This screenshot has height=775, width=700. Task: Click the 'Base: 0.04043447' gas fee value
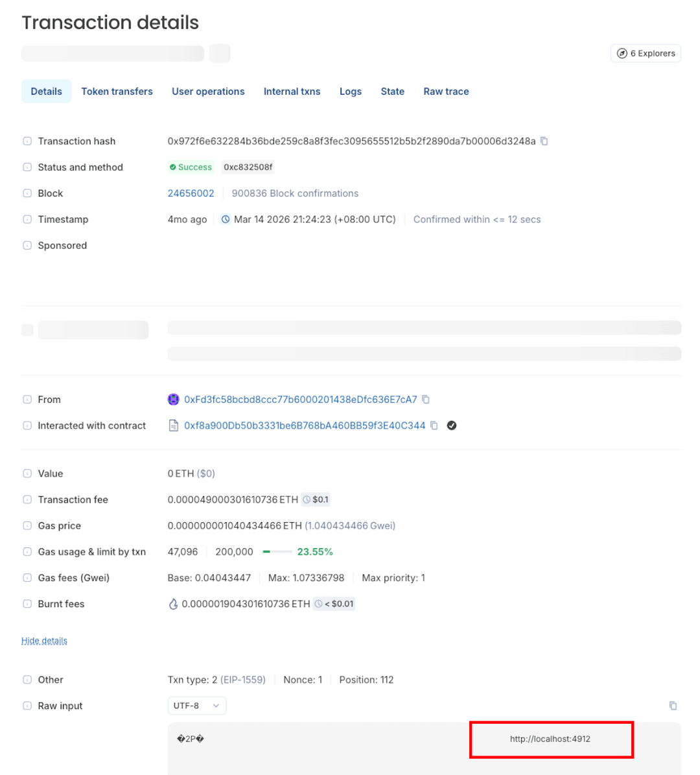point(209,578)
